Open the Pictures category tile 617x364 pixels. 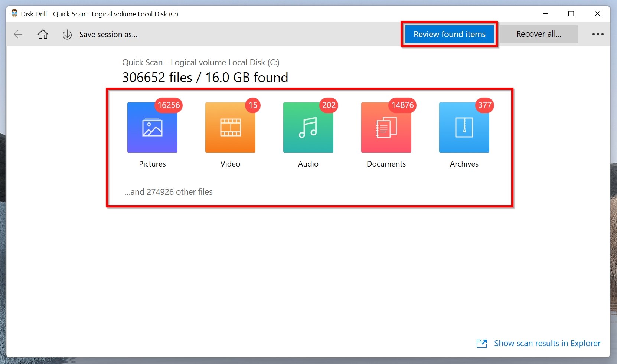(x=152, y=127)
